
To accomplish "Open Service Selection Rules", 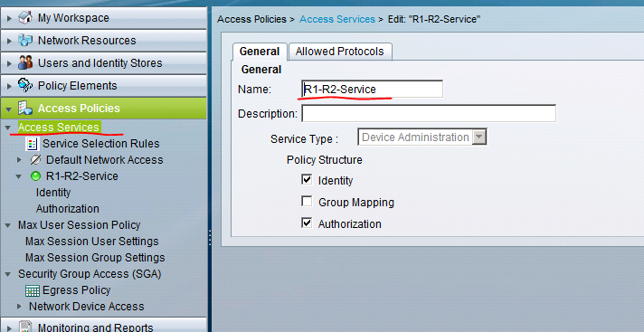I will [101, 144].
